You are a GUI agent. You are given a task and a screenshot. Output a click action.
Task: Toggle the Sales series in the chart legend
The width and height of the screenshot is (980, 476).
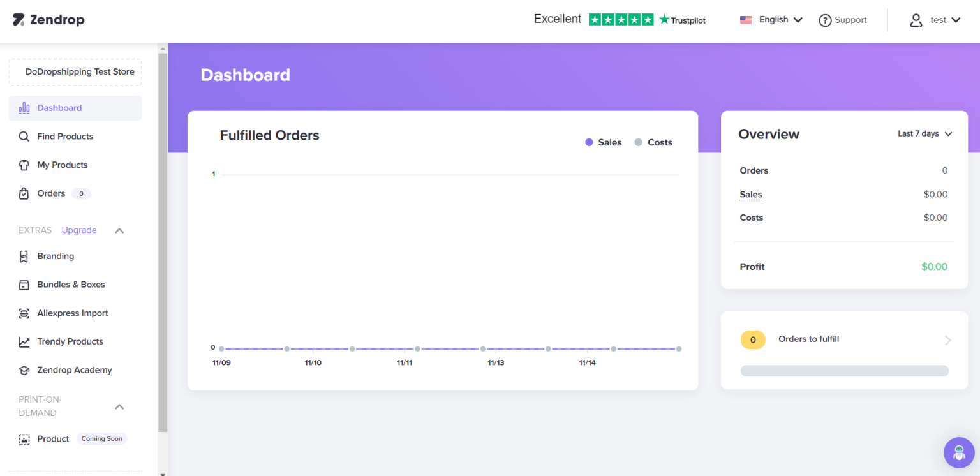click(x=603, y=142)
